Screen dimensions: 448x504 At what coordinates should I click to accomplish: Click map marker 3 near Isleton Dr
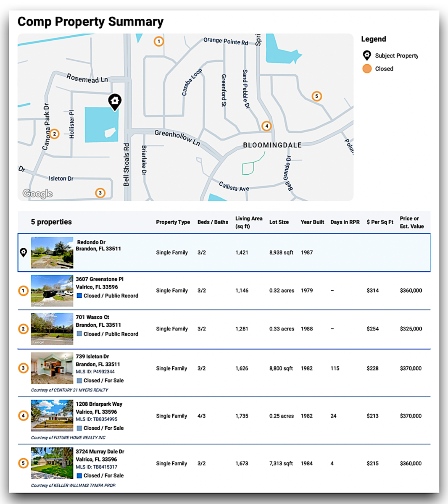[100, 193]
